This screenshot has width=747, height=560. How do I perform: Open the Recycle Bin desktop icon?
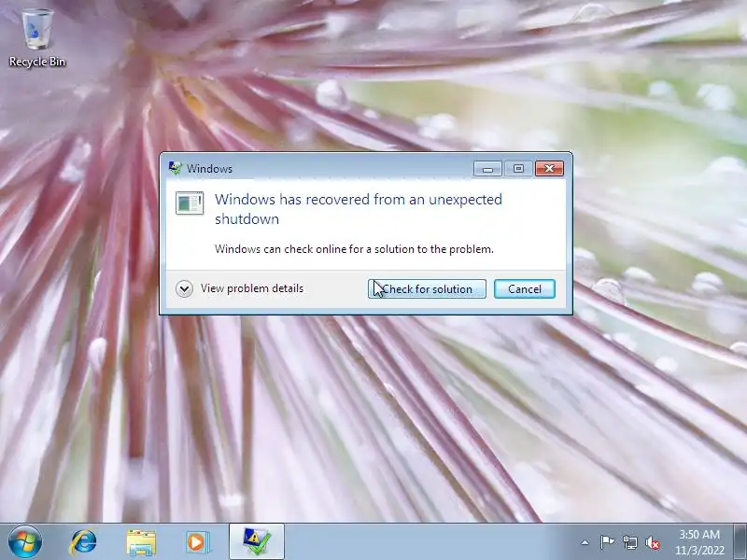point(37,38)
